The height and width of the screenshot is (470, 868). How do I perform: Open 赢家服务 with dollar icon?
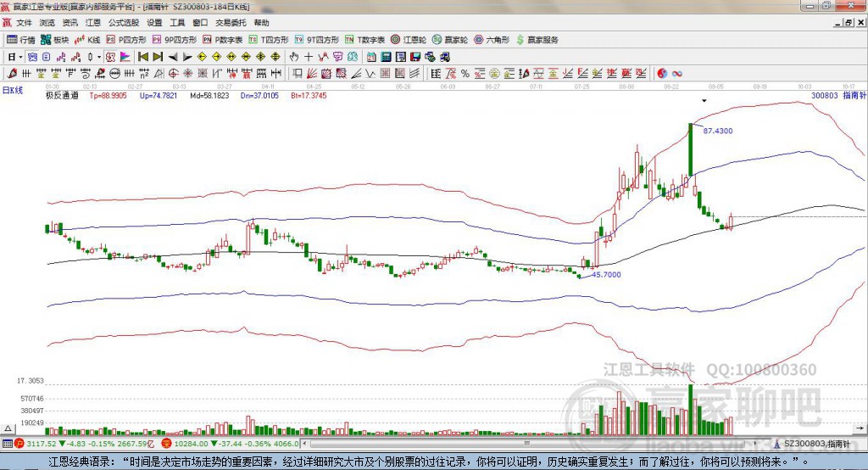click(x=537, y=40)
